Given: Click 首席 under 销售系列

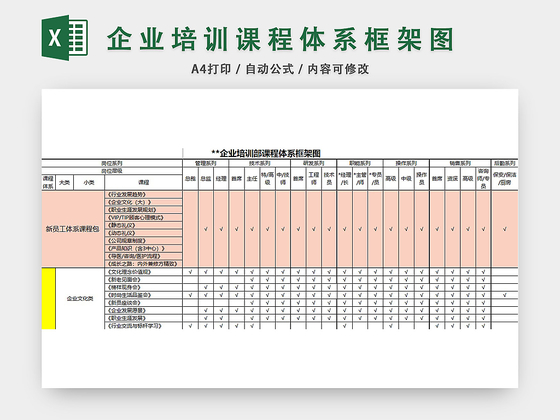Looking at the screenshot, I should click(437, 178).
